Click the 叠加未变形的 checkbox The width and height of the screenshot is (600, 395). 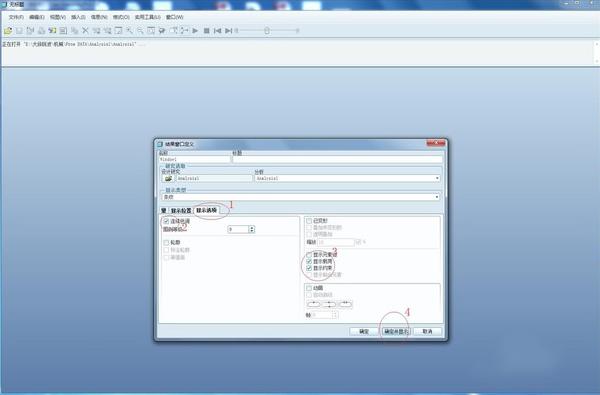(x=309, y=227)
